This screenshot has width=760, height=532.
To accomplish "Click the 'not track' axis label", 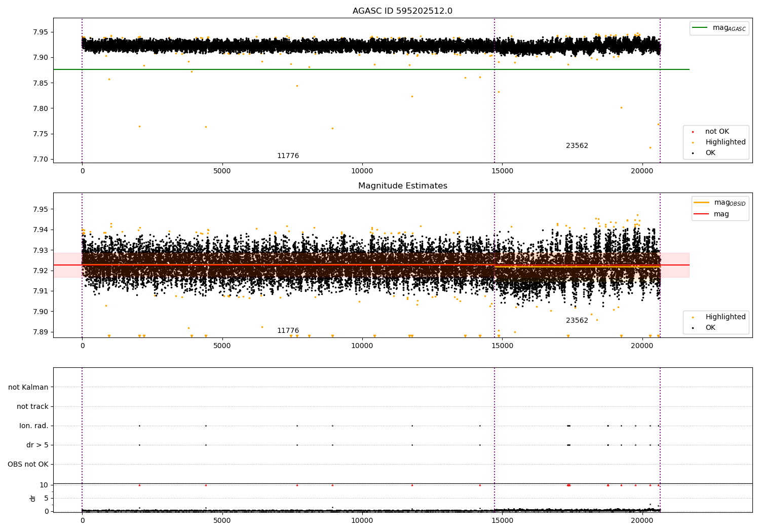I will point(32,406).
